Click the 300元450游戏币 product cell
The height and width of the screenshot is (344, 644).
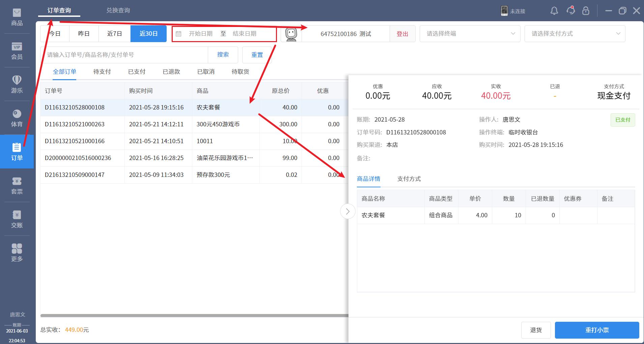tap(226, 124)
